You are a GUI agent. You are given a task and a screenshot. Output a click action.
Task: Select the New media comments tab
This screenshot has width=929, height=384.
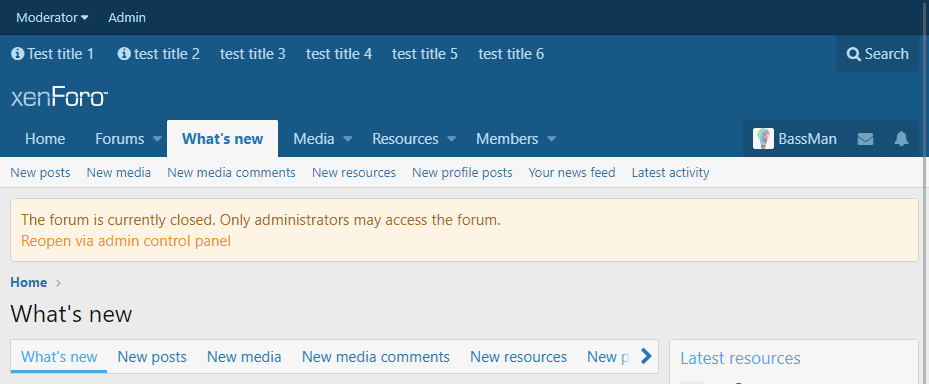[376, 357]
